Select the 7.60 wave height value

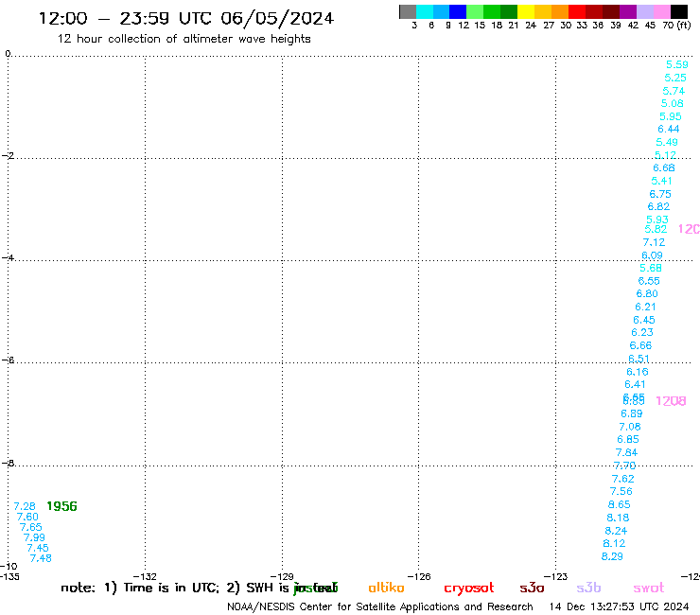27,517
